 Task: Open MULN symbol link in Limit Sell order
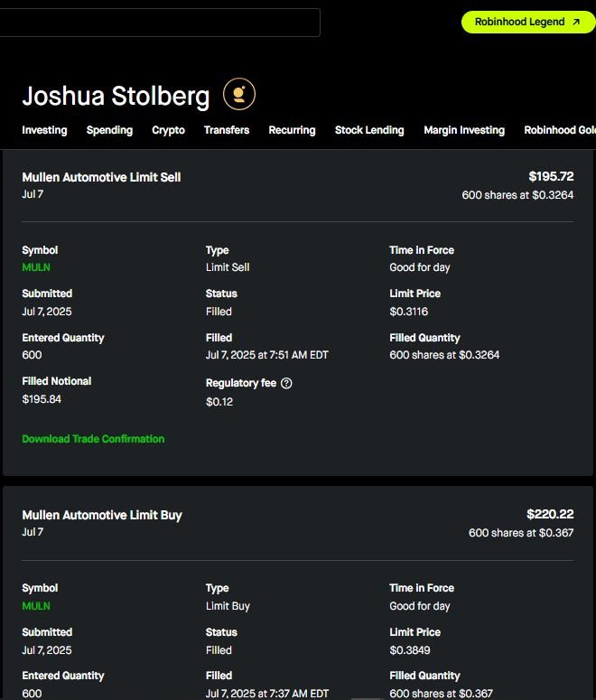tap(36, 267)
